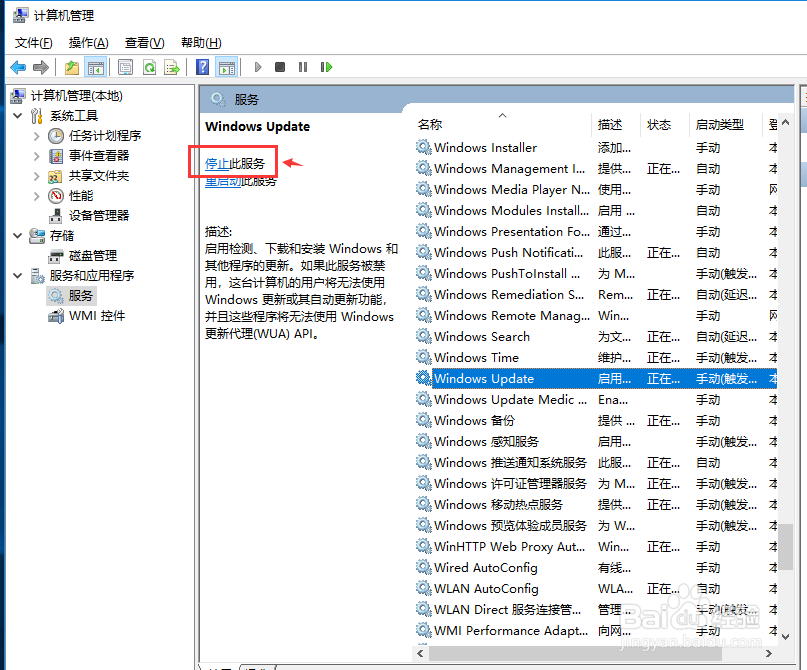Click the Export list toolbar icon
The width and height of the screenshot is (807, 670).
(172, 67)
